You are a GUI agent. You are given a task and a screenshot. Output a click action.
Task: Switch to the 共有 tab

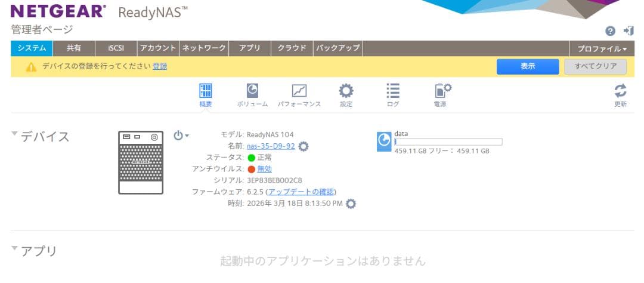[x=74, y=48]
